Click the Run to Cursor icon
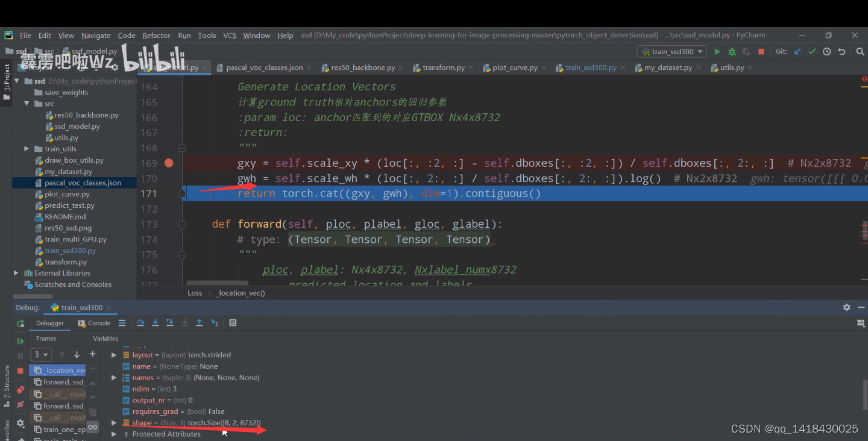 (x=215, y=323)
